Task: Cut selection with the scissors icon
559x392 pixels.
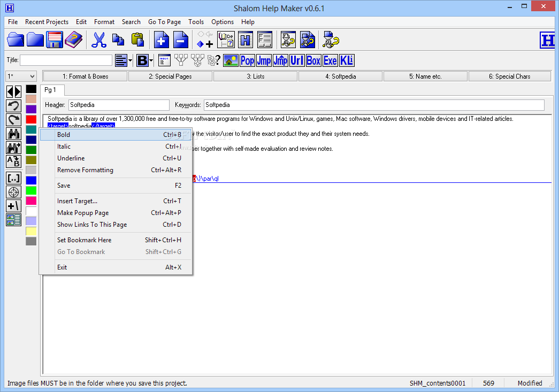Action: (99, 40)
